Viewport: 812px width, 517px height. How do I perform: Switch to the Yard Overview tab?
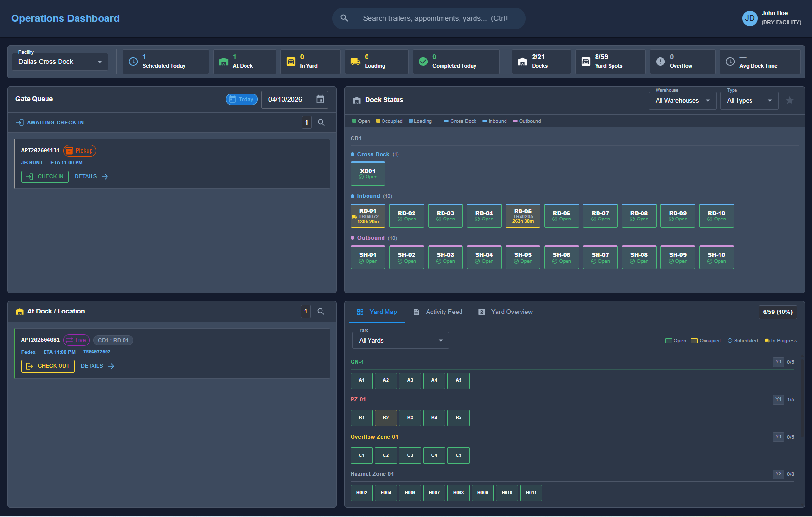(x=505, y=312)
